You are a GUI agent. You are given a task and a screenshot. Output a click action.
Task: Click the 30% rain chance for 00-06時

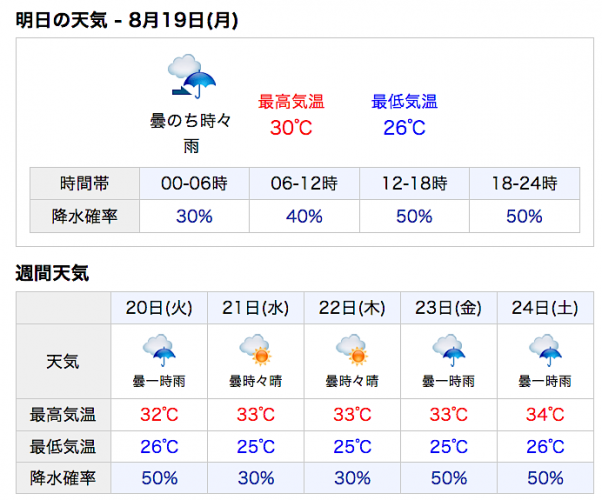(194, 216)
